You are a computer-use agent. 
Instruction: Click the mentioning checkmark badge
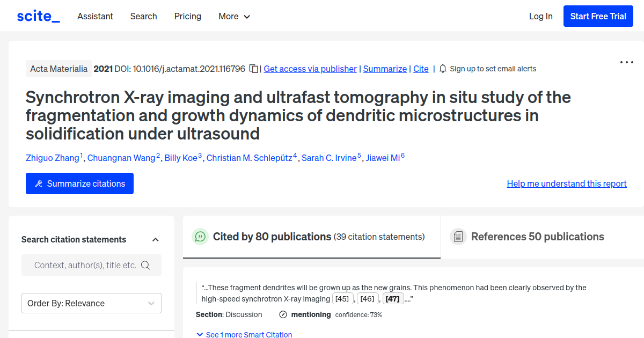pyautogui.click(x=283, y=314)
